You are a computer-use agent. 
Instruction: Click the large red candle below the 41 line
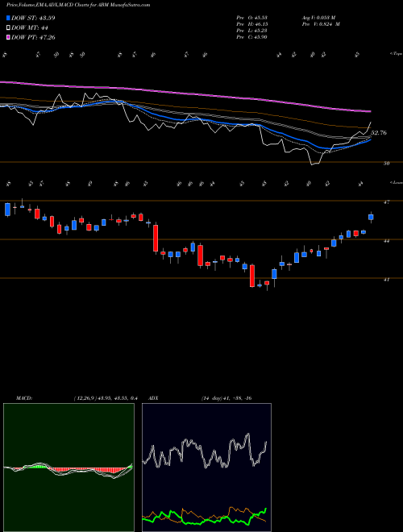tap(252, 276)
